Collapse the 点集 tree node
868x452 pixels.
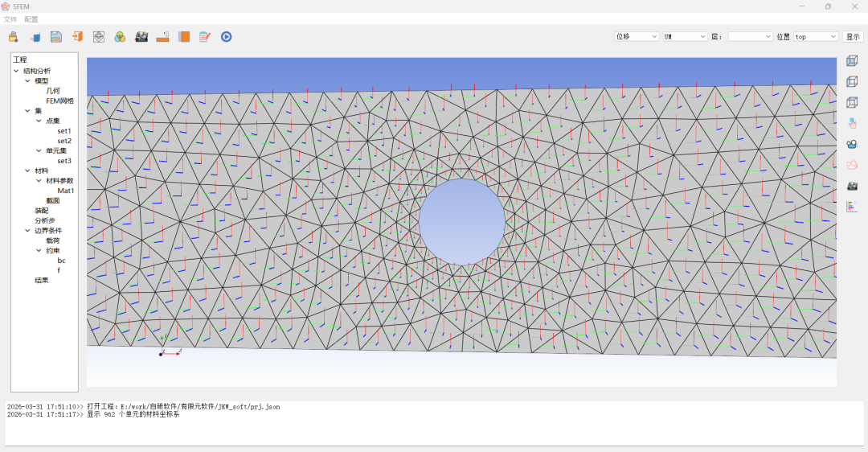click(39, 121)
